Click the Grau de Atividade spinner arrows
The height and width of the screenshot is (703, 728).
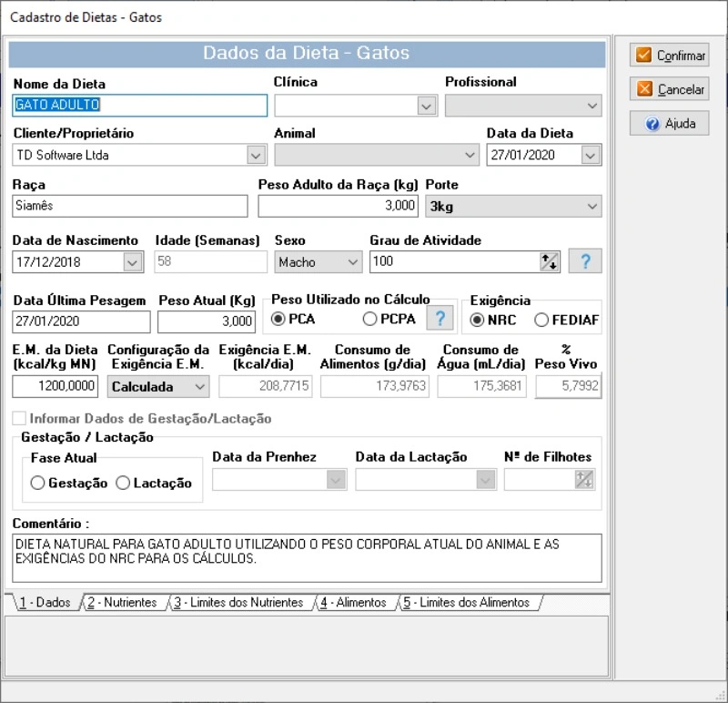click(550, 261)
